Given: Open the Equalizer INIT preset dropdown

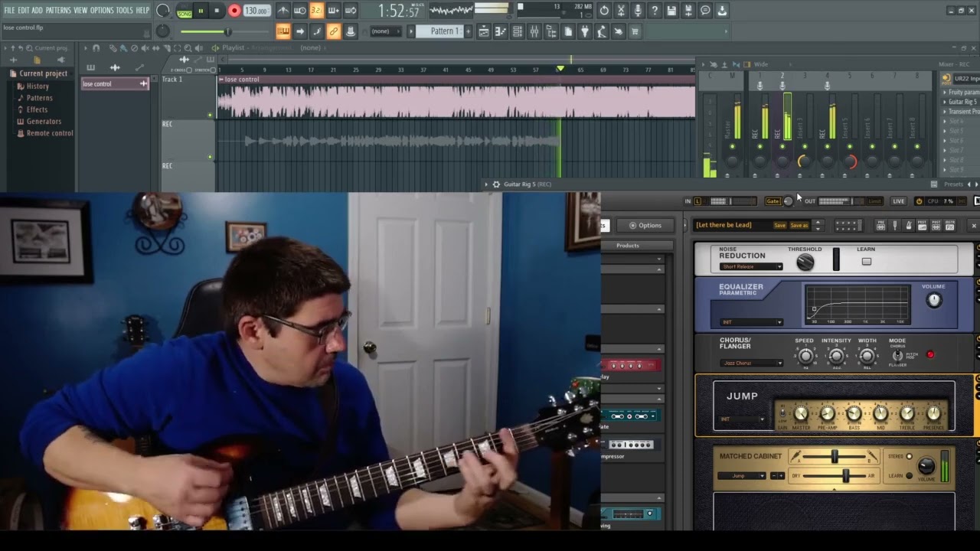Looking at the screenshot, I should pyautogui.click(x=751, y=322).
